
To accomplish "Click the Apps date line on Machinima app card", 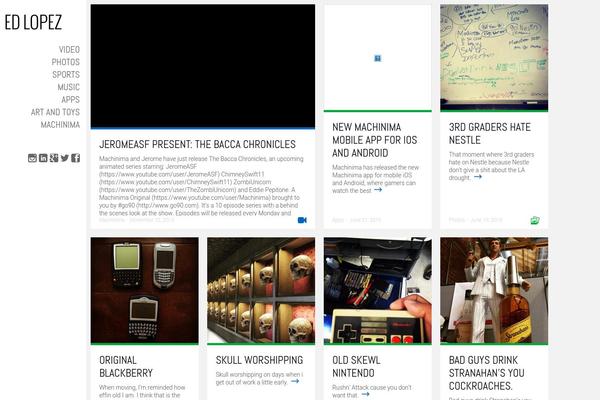I will coord(356,220).
